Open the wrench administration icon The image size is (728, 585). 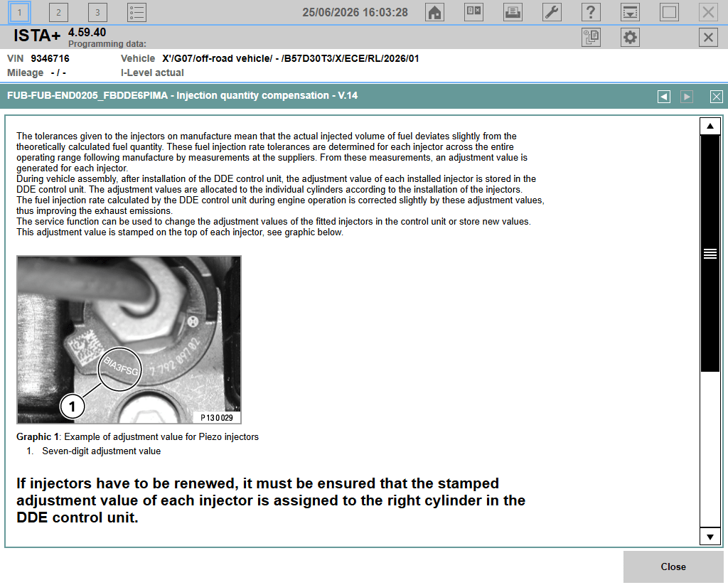[552, 13]
